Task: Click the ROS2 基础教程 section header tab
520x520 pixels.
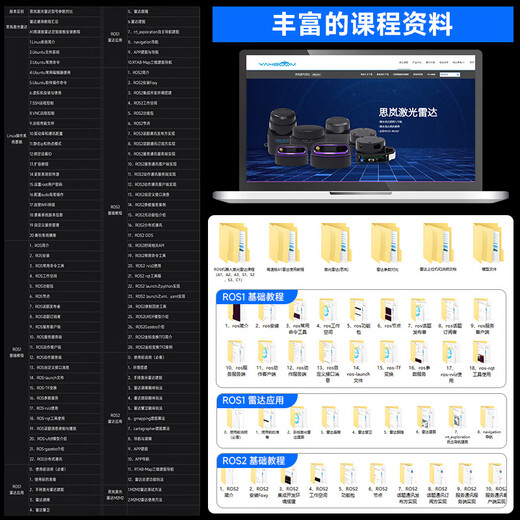Action: point(253,461)
